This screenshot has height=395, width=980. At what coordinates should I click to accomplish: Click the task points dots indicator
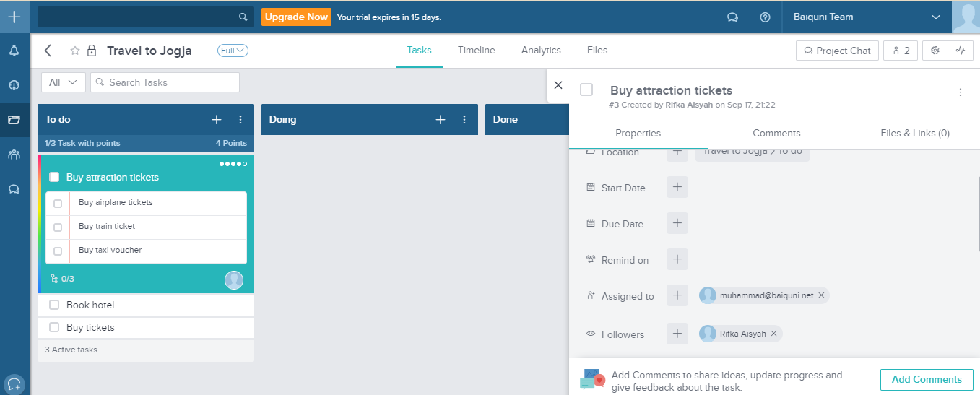tap(233, 164)
